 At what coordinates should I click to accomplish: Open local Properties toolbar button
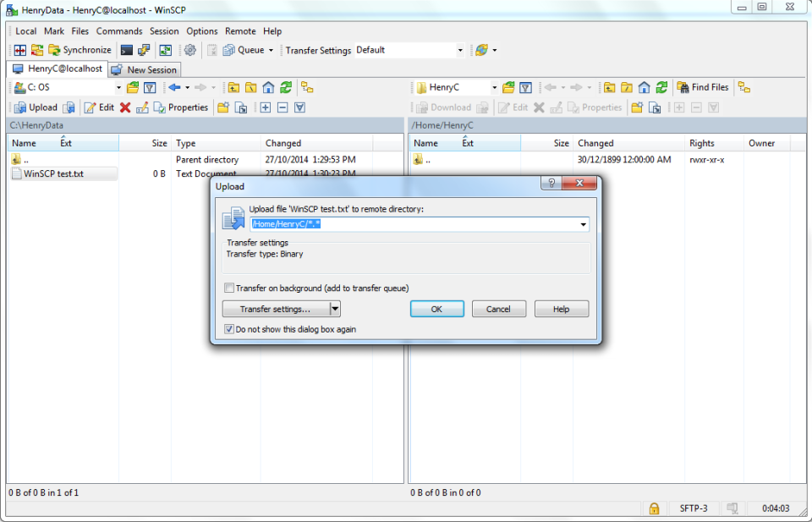click(x=181, y=107)
